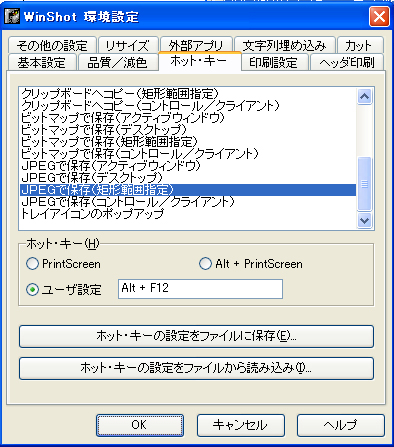This screenshot has width=394, height=447.
Task: Choose the ユーザ設定 radio button
Action: [x=32, y=290]
